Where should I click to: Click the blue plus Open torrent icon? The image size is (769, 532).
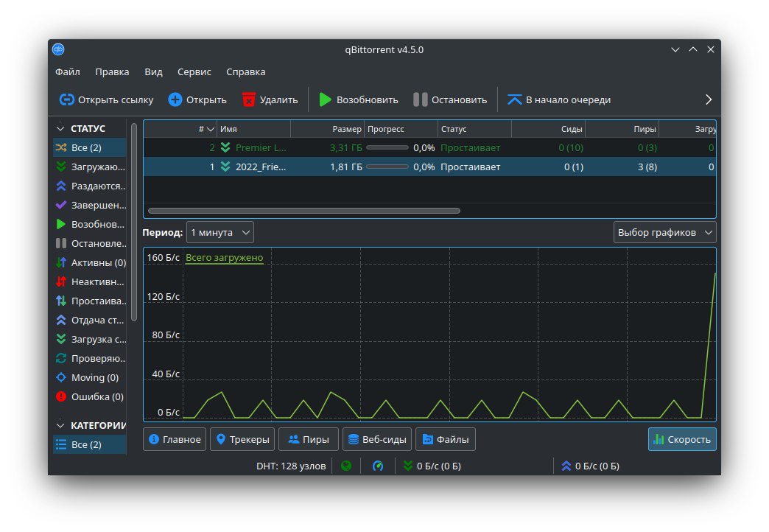(x=175, y=99)
